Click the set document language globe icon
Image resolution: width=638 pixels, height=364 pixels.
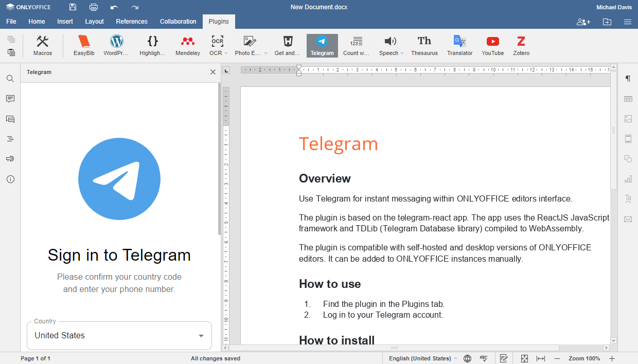467,358
